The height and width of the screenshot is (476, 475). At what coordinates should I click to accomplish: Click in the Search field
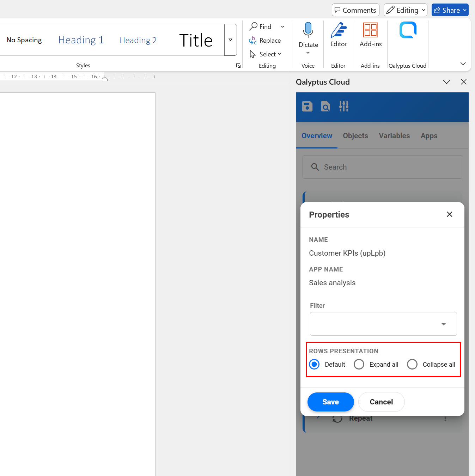pos(382,167)
